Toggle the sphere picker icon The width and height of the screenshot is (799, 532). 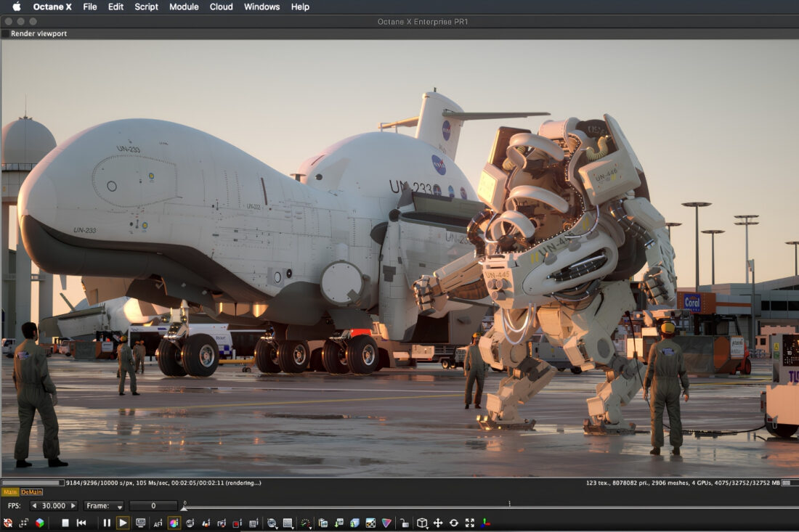point(190,523)
